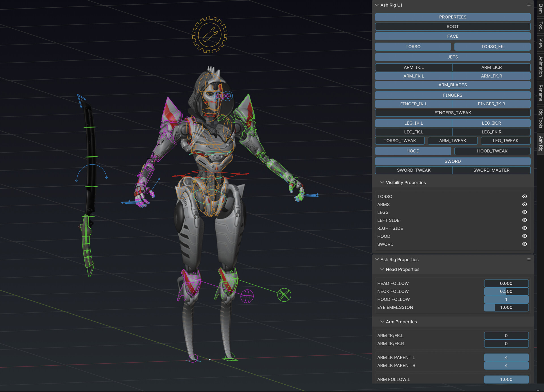Viewport: 544px width, 392px height.
Task: Toggle the RIGHT SIDE eye icon
Action: pos(524,228)
